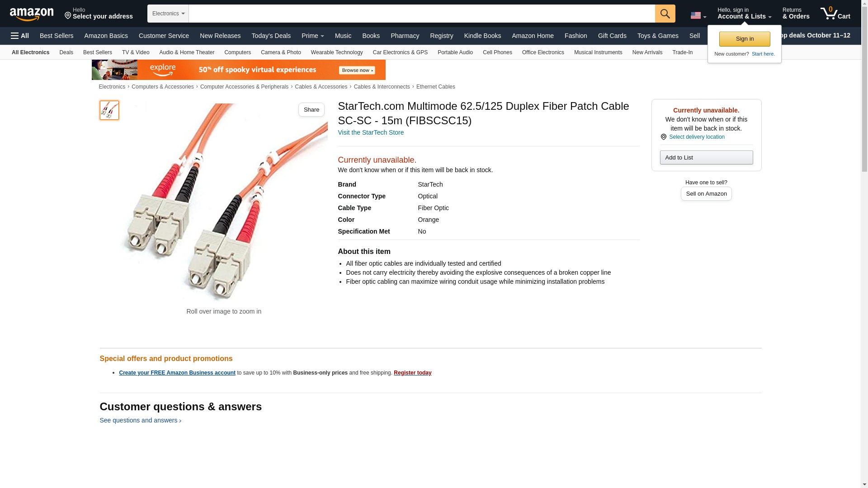Open Today's Deals in navigation
The height and width of the screenshot is (488, 868).
click(271, 36)
